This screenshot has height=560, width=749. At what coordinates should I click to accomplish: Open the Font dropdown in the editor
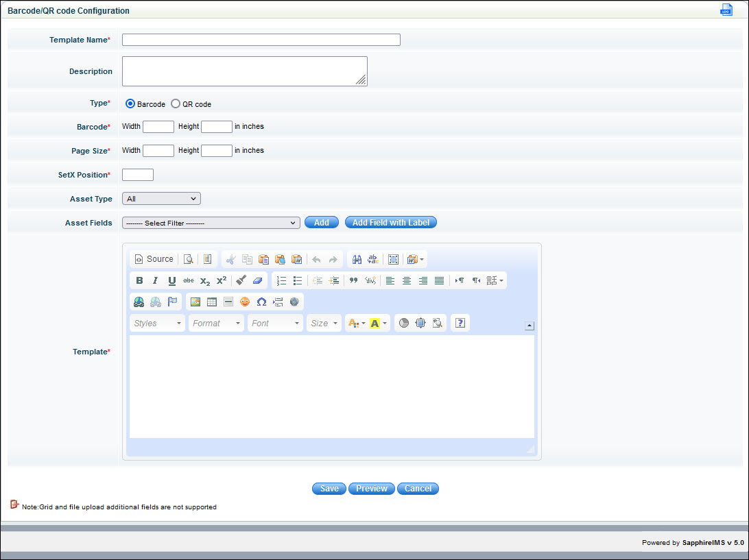coord(274,322)
